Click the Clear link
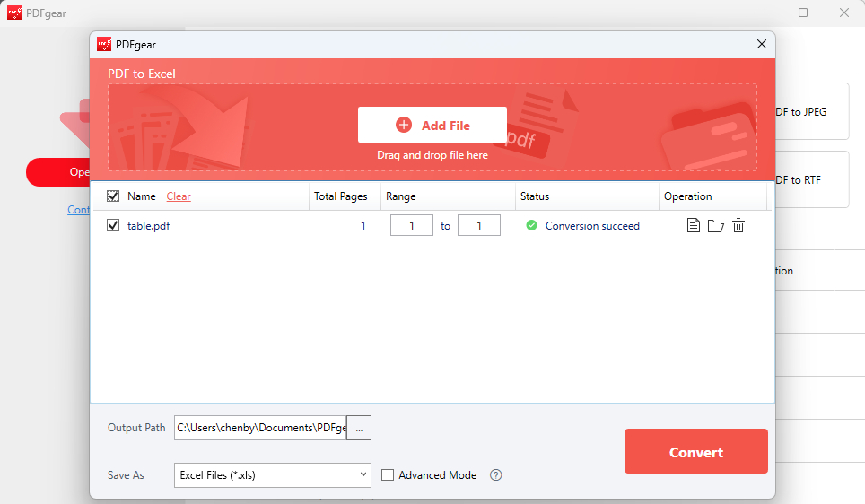The width and height of the screenshot is (865, 504). [x=179, y=196]
